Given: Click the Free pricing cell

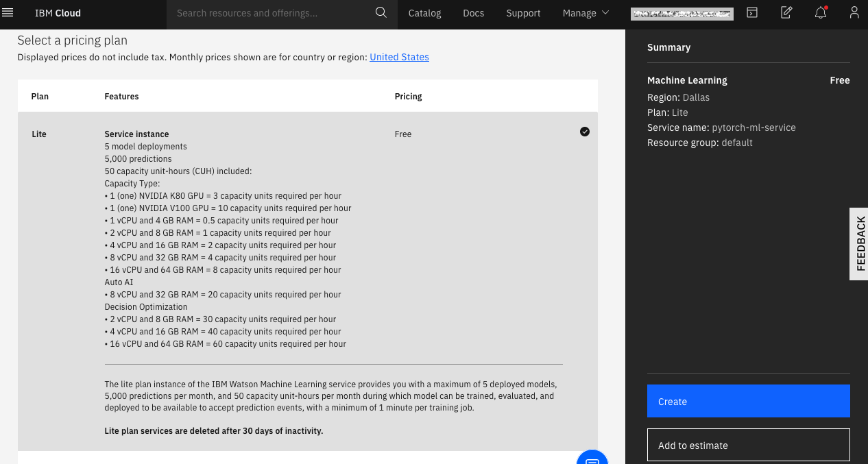Looking at the screenshot, I should coord(403,134).
